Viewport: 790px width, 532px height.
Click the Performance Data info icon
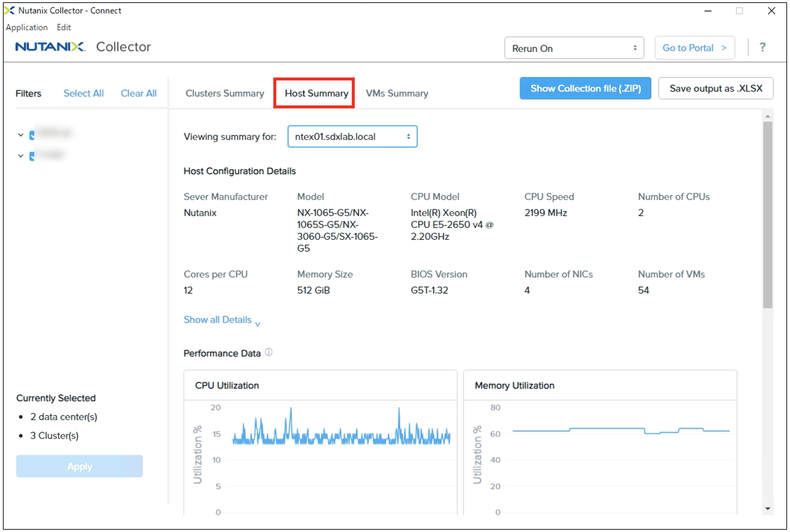pos(268,352)
